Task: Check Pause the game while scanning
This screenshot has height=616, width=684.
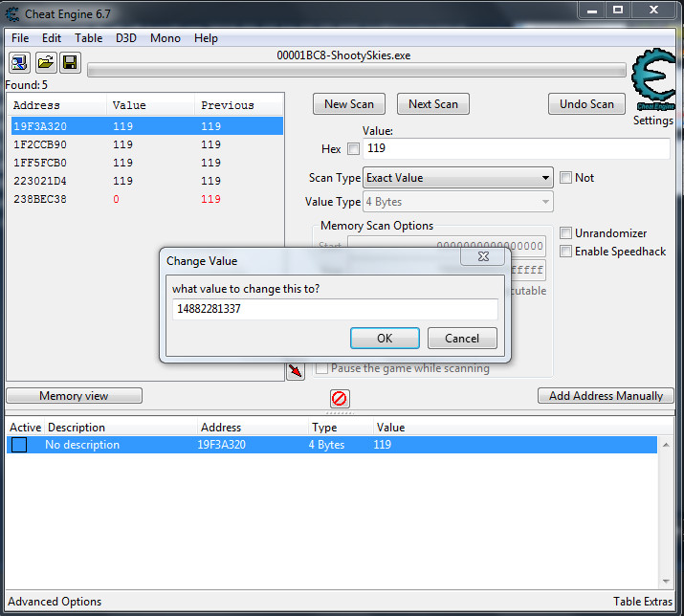Action: [x=322, y=368]
